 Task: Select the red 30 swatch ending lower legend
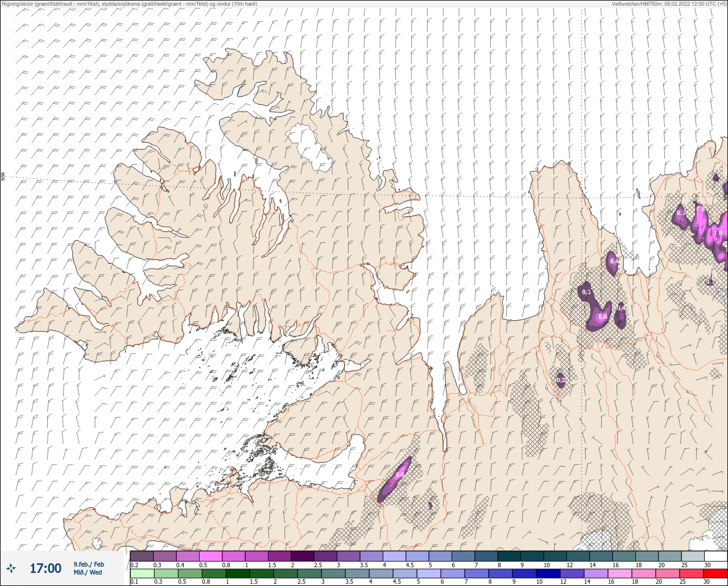coord(715,573)
